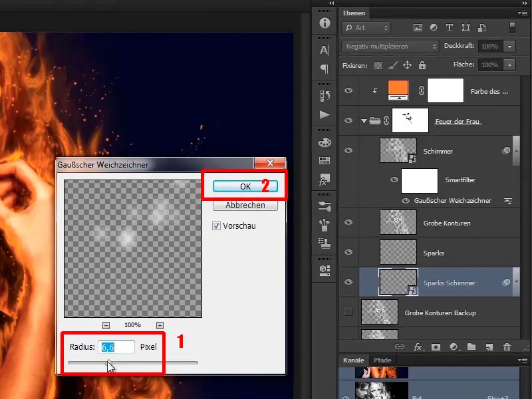Open the Fläche fill dropdown arrow
Screen dimensions: 532x399
point(509,65)
